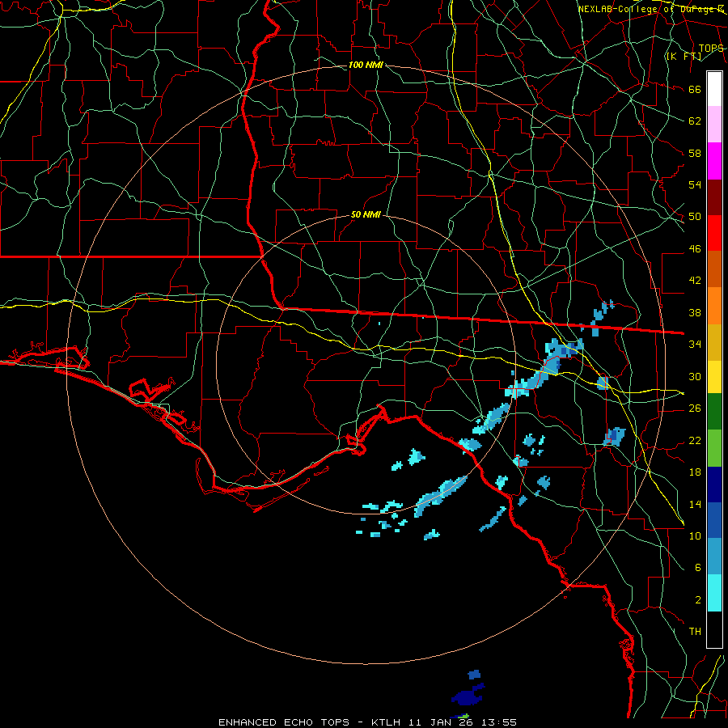Click the 'TOPS' legend heading
The image size is (728, 728).
711,49
